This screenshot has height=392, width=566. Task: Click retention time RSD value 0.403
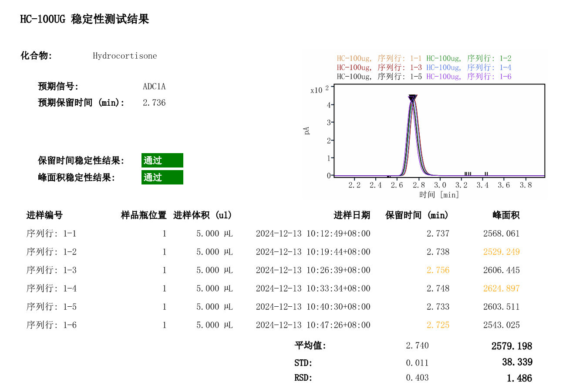click(417, 378)
